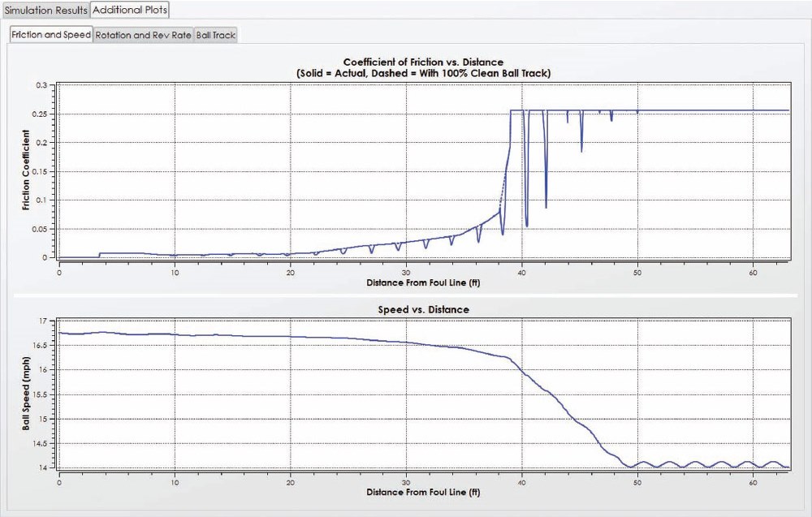Click the Coefficient of Friction vs. Distance title
The height and width of the screenshot is (517, 812).
[423, 62]
